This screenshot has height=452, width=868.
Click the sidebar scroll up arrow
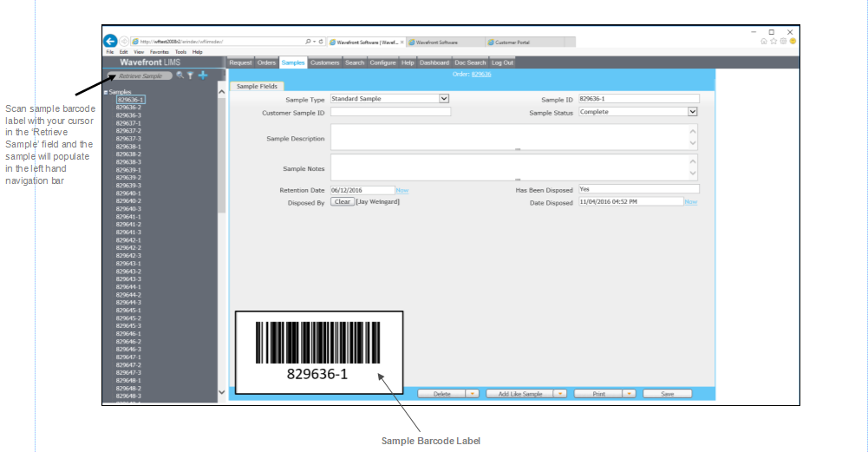(x=222, y=92)
